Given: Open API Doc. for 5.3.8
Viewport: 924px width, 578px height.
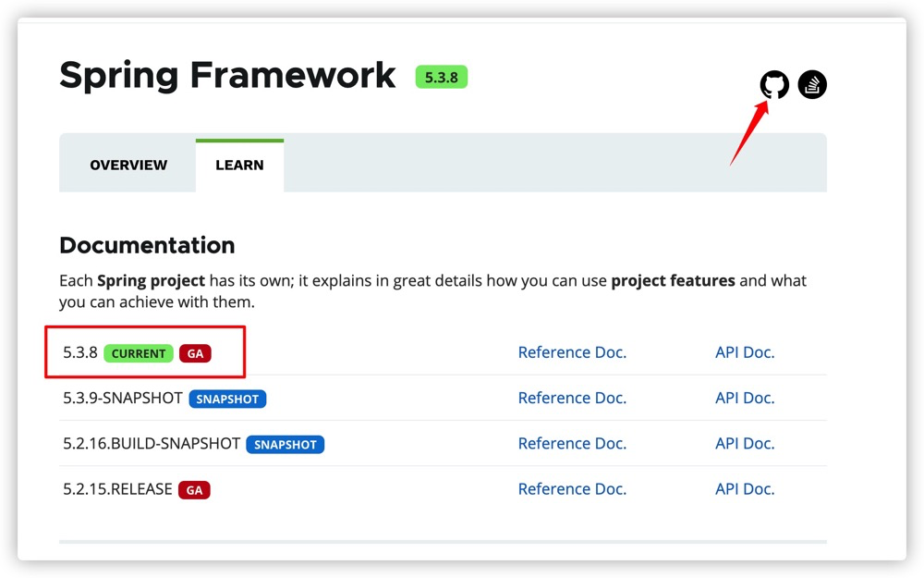Looking at the screenshot, I should click(745, 352).
